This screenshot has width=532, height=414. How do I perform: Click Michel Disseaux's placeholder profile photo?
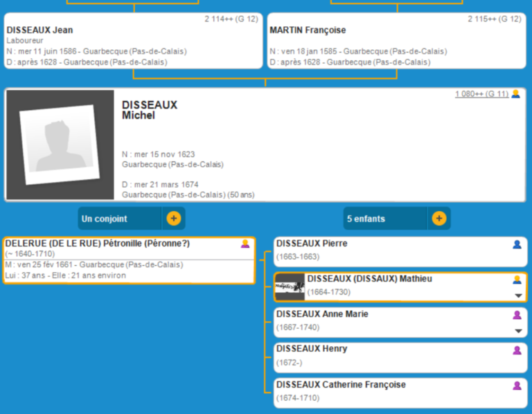(x=60, y=145)
